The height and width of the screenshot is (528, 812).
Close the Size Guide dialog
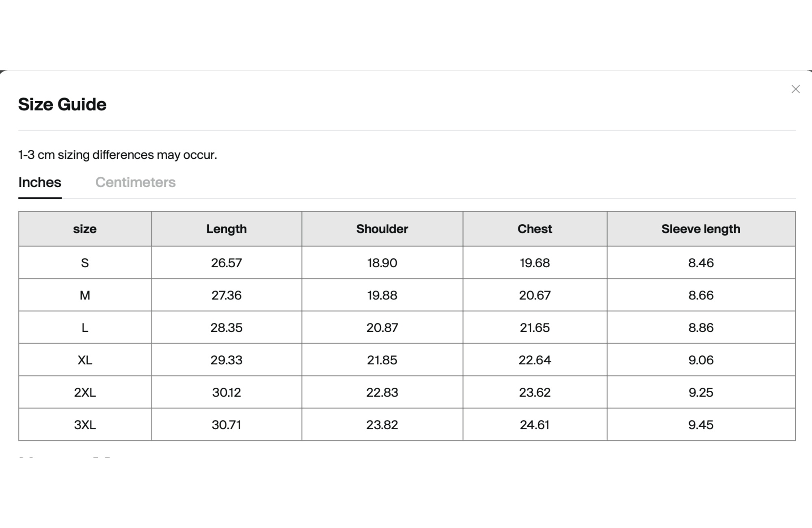795,89
